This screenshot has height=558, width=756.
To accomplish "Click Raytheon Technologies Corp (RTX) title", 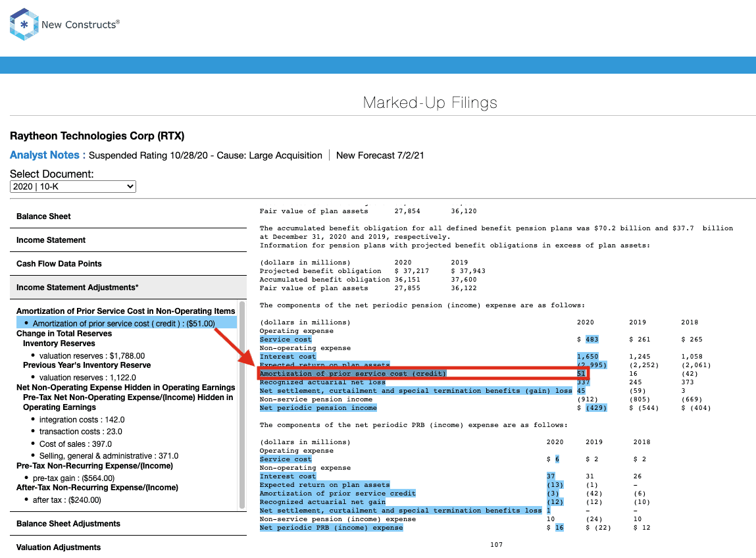I will point(97,136).
